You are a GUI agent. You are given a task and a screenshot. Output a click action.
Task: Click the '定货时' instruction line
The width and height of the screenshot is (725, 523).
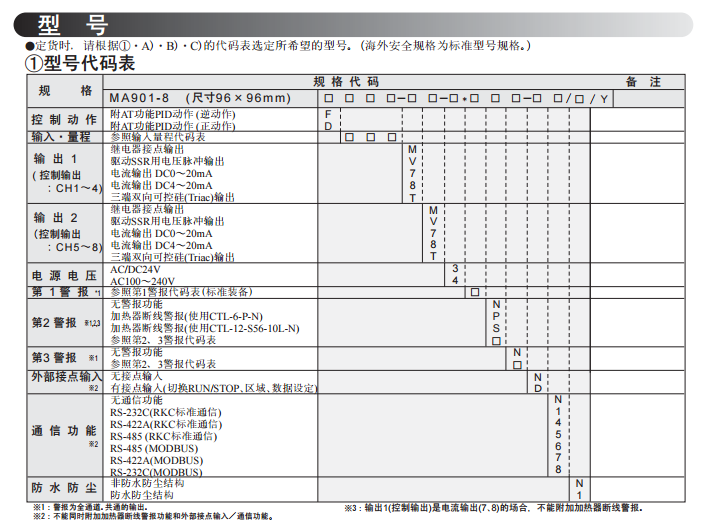[x=278, y=46]
